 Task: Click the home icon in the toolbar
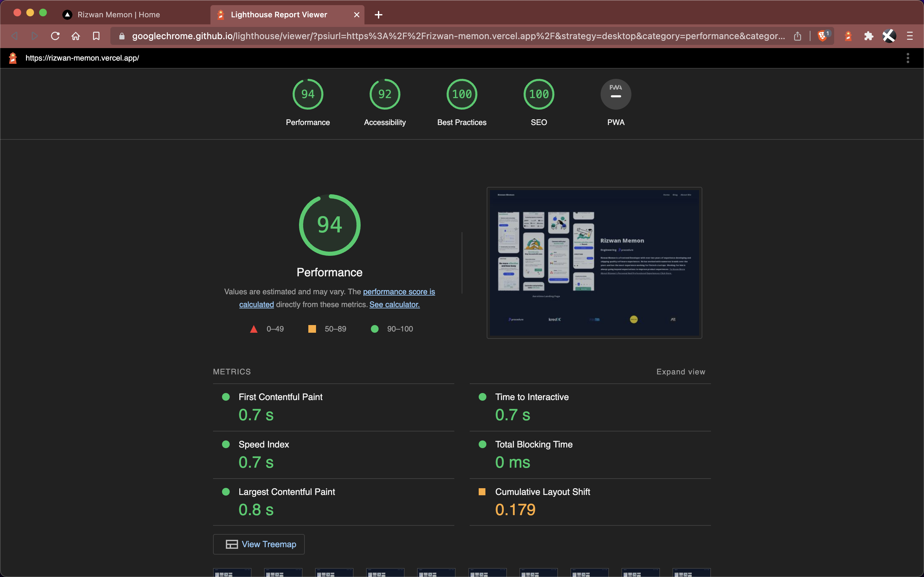click(76, 36)
